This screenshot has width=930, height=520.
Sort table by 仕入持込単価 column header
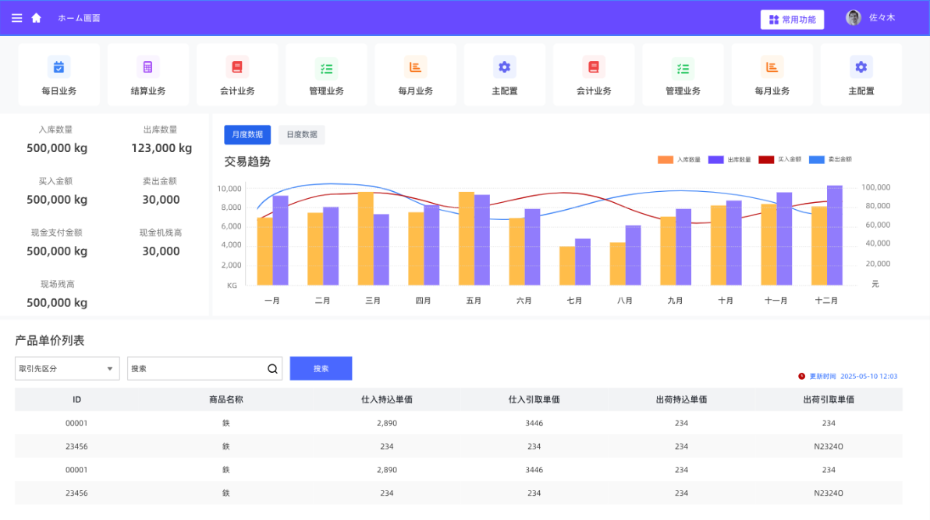[386, 400]
